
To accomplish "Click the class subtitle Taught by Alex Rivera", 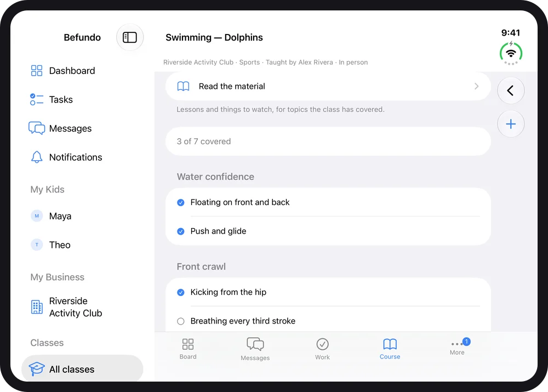I will tap(299, 63).
